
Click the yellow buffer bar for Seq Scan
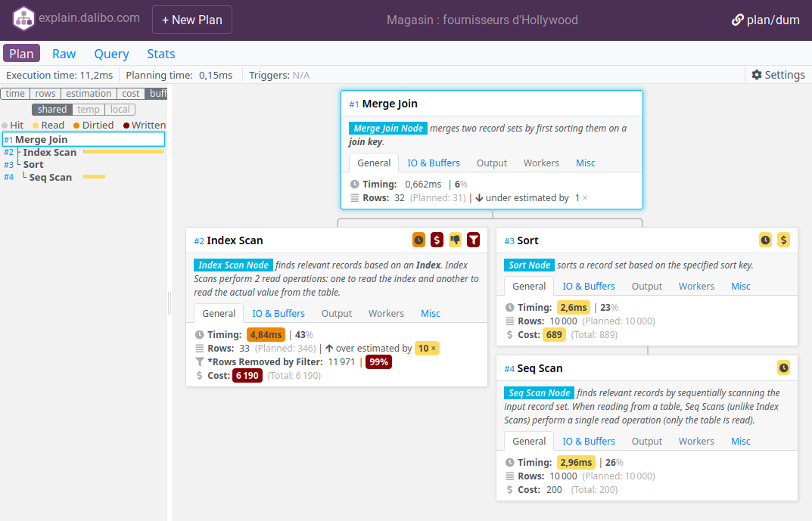click(95, 176)
